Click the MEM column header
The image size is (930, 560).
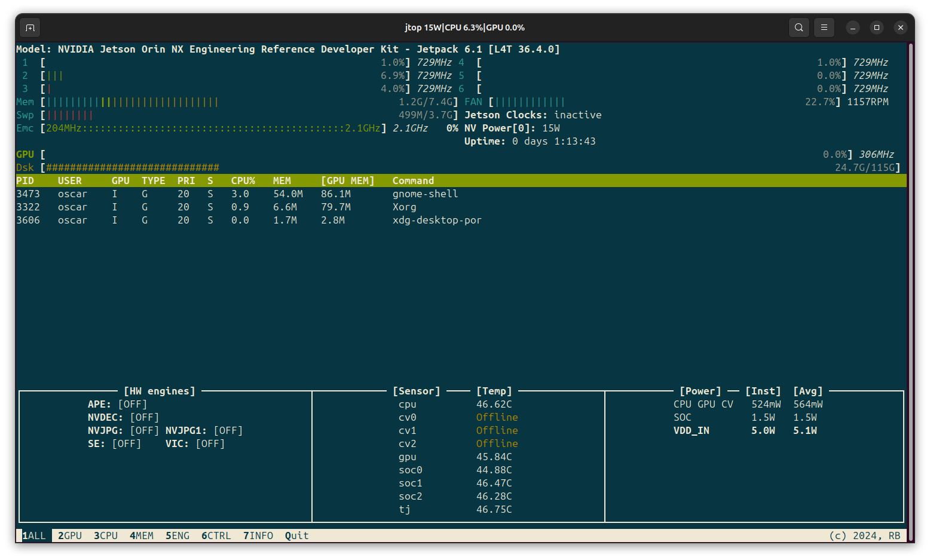[x=282, y=180]
